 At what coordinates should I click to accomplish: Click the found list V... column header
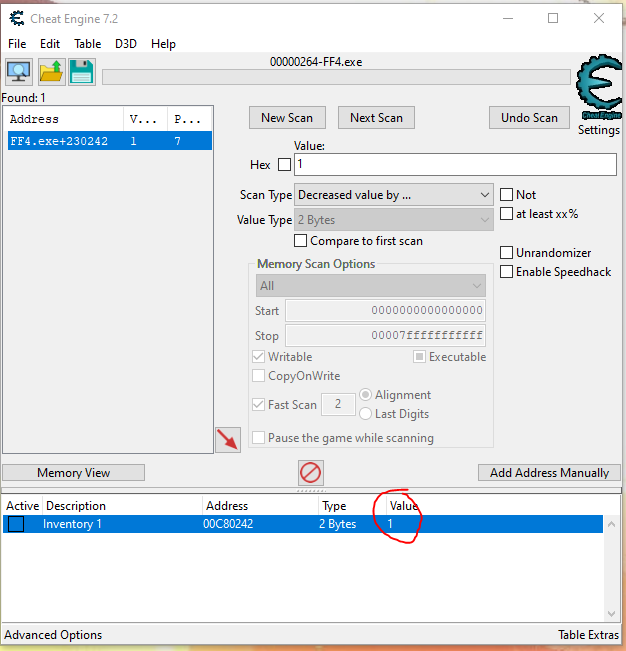pos(145,119)
